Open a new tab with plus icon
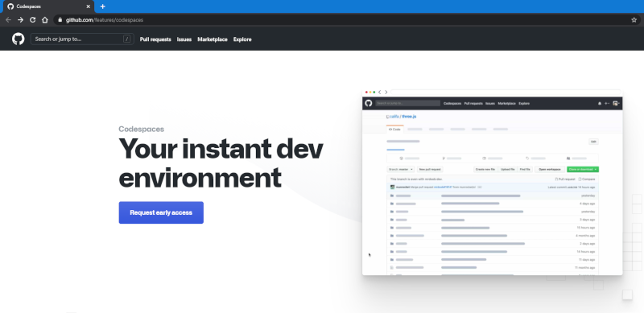This screenshot has width=644, height=313. point(103,6)
